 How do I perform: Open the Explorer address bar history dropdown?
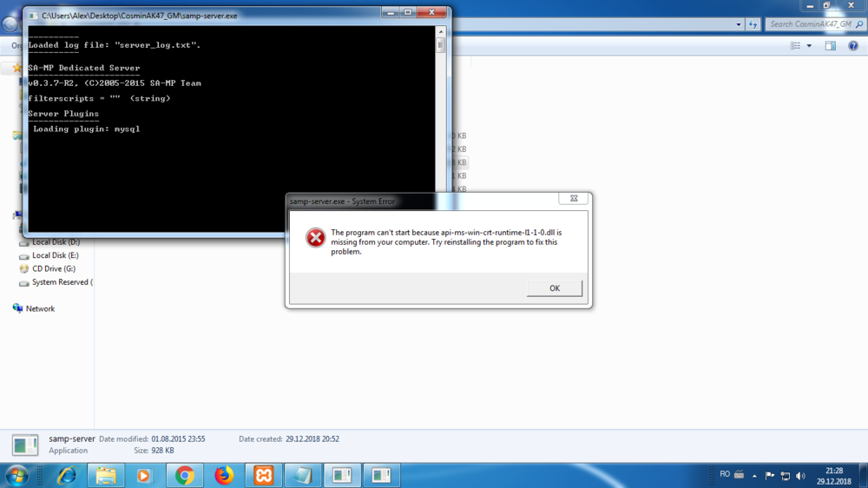(739, 24)
